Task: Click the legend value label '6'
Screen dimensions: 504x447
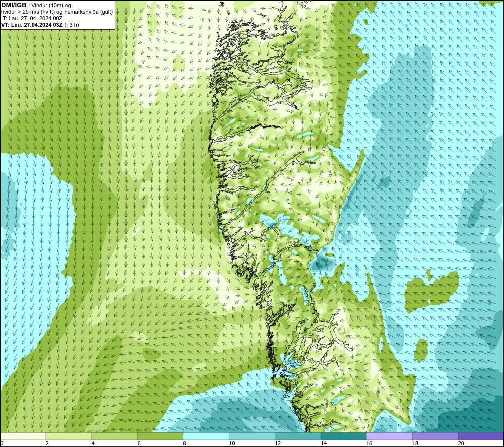Action: tap(139, 443)
